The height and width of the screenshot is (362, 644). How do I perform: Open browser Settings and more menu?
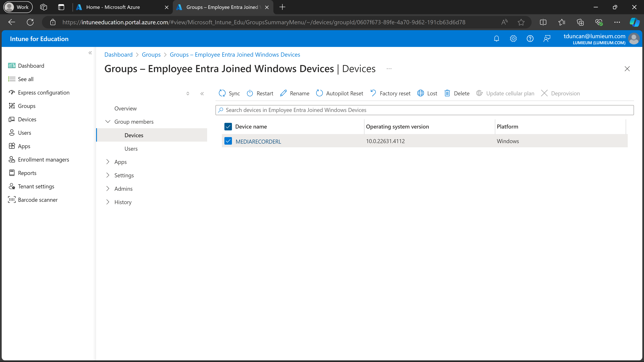click(x=617, y=22)
